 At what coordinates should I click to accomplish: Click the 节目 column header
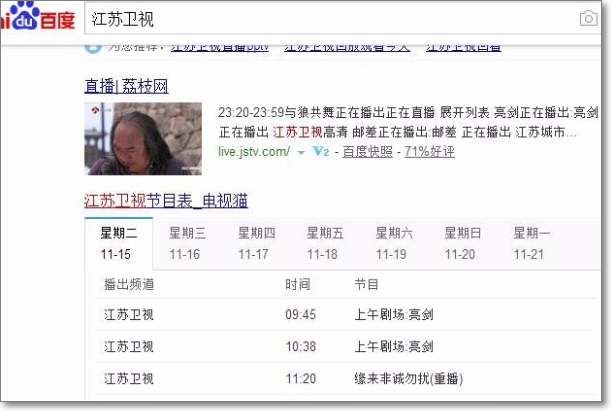click(x=366, y=284)
